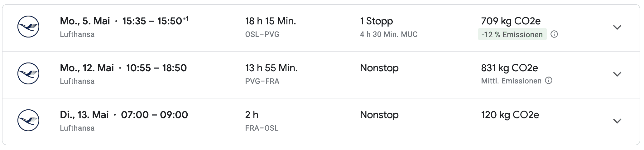Click Lufthansa logo of the 5. Mai flight

pyautogui.click(x=28, y=27)
